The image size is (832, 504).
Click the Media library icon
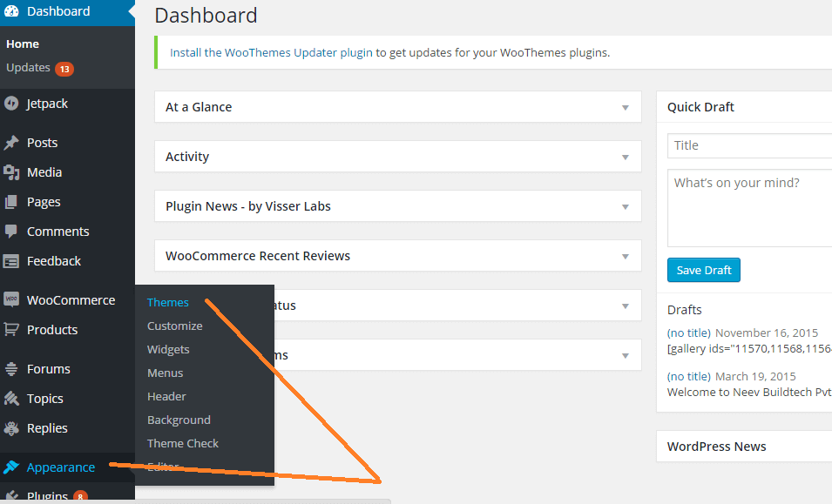[11, 172]
